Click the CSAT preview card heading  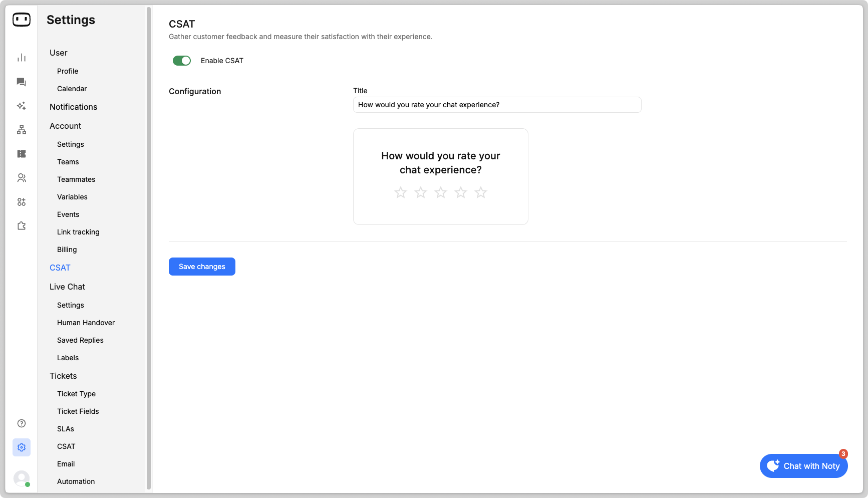[x=441, y=163]
